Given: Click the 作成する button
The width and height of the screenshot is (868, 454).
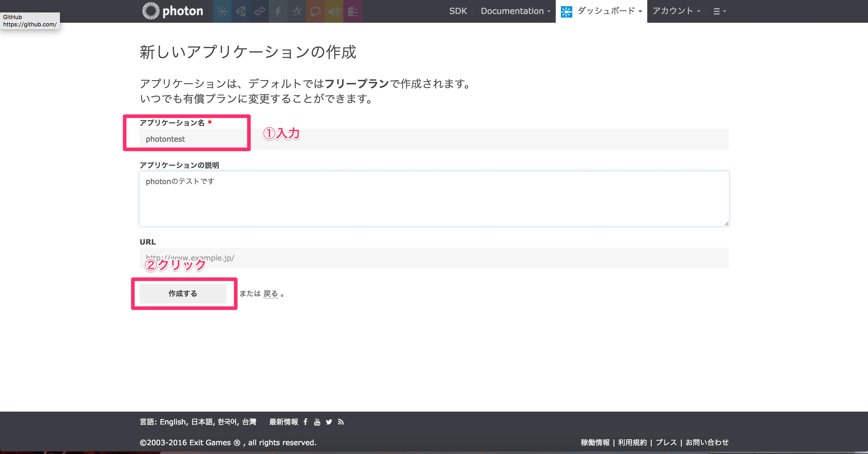Looking at the screenshot, I should (x=183, y=293).
